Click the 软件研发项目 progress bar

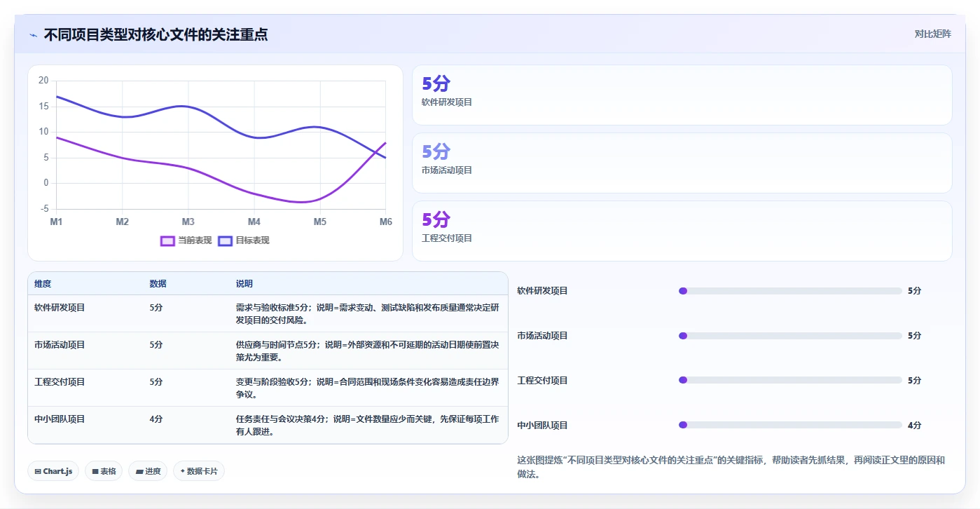coord(790,291)
